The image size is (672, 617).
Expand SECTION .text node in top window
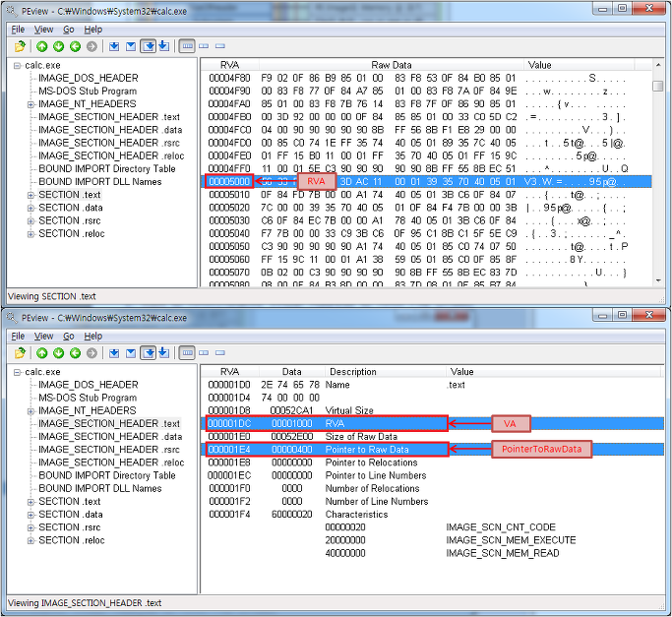pos(31,195)
